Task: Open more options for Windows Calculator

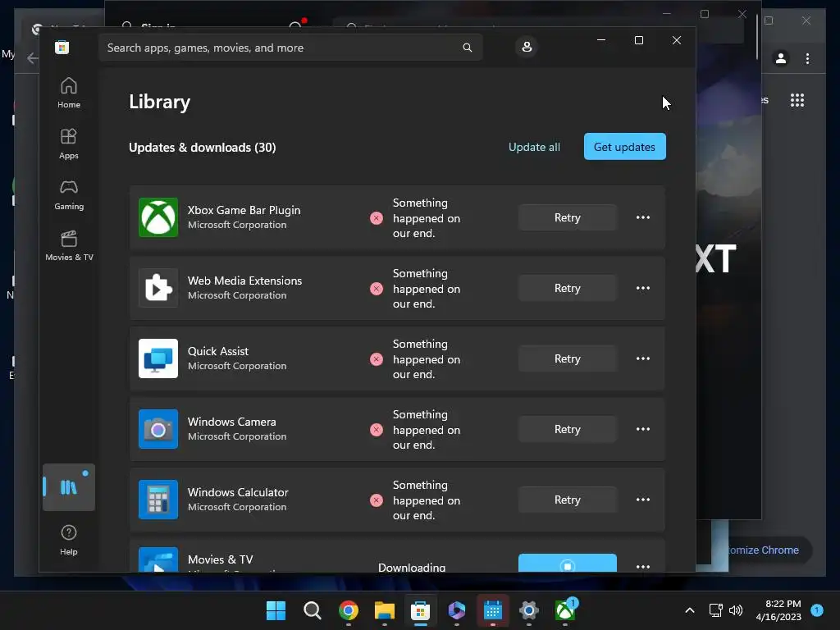Action: (643, 500)
